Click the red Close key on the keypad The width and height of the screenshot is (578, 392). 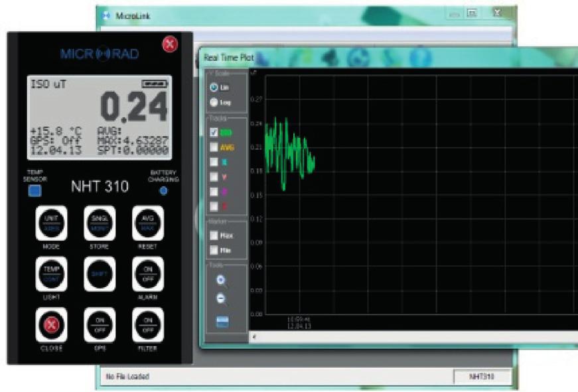coord(51,325)
